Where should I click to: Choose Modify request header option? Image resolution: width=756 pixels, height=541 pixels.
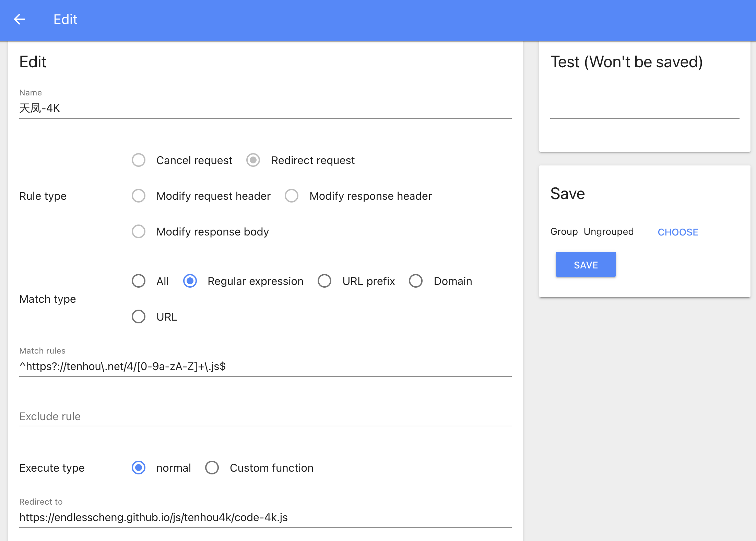139,196
